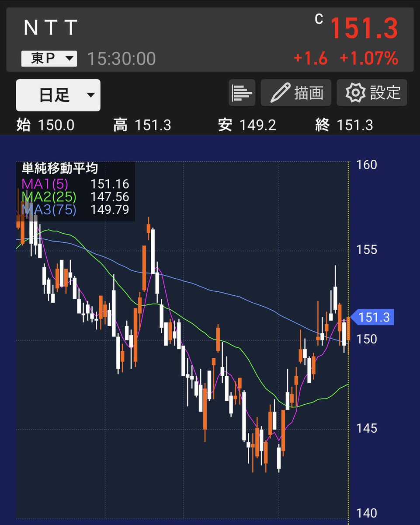This screenshot has height=525, width=420.
Task: Click the 終 151.3 close price
Action: point(344,126)
